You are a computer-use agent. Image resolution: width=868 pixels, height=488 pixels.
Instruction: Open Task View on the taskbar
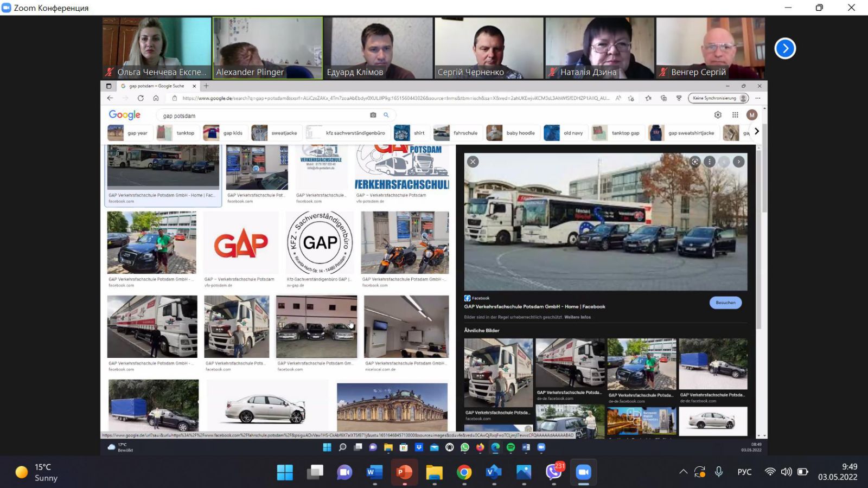coord(315,472)
